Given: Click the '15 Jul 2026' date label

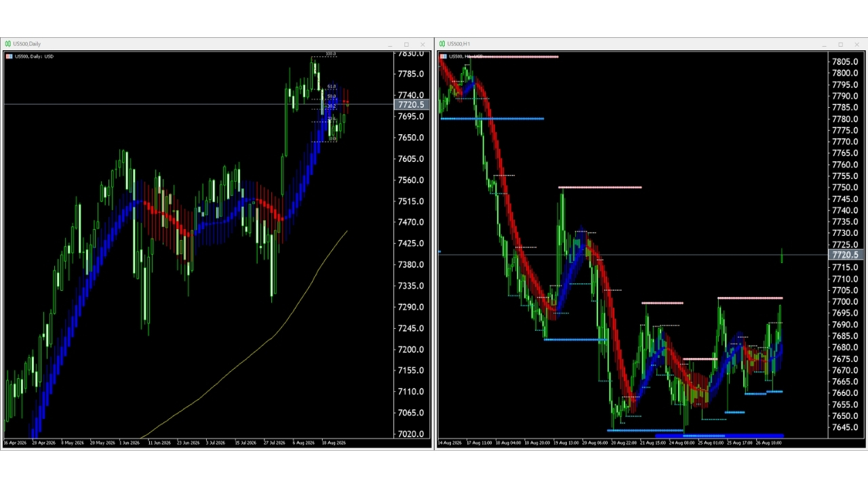Looking at the screenshot, I should coord(245,443).
